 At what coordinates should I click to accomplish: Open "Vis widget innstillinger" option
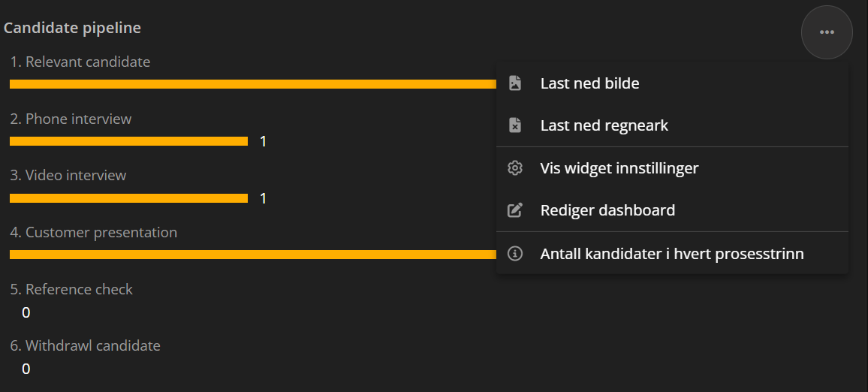(619, 168)
